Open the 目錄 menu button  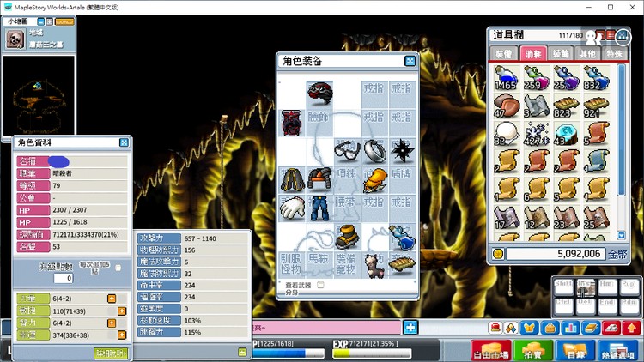pos(574,351)
